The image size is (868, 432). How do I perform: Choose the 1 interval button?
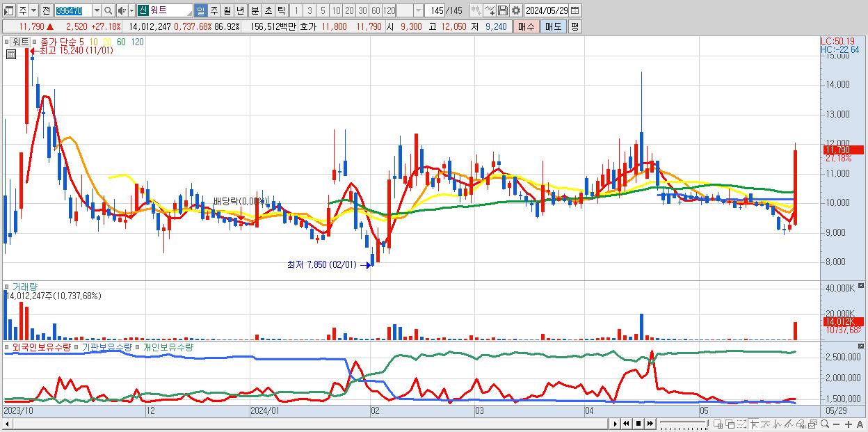coord(296,11)
